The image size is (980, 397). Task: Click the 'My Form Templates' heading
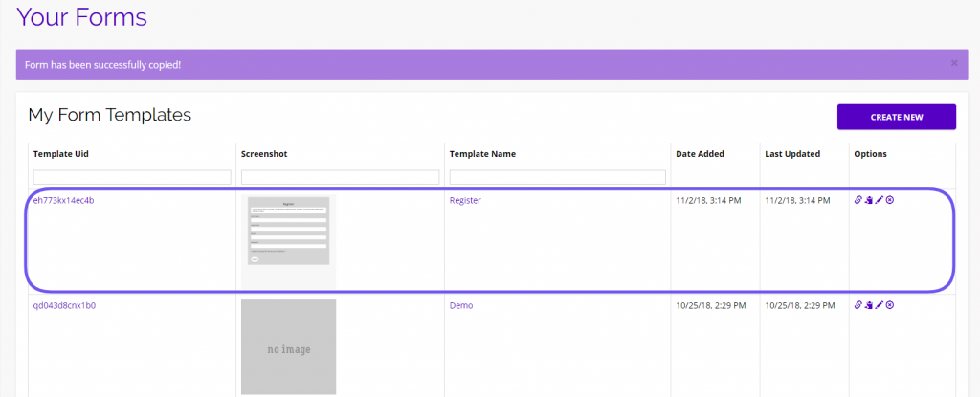click(x=110, y=115)
